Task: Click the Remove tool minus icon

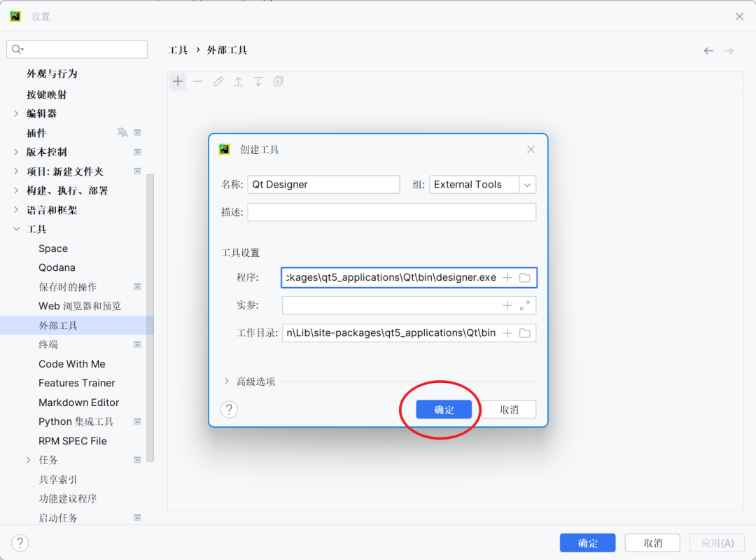Action: pyautogui.click(x=197, y=81)
